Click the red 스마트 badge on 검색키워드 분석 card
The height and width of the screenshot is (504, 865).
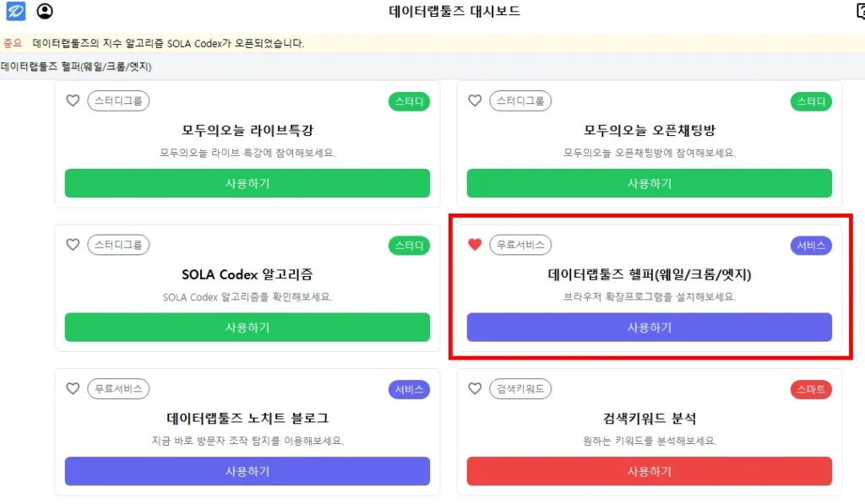click(810, 389)
